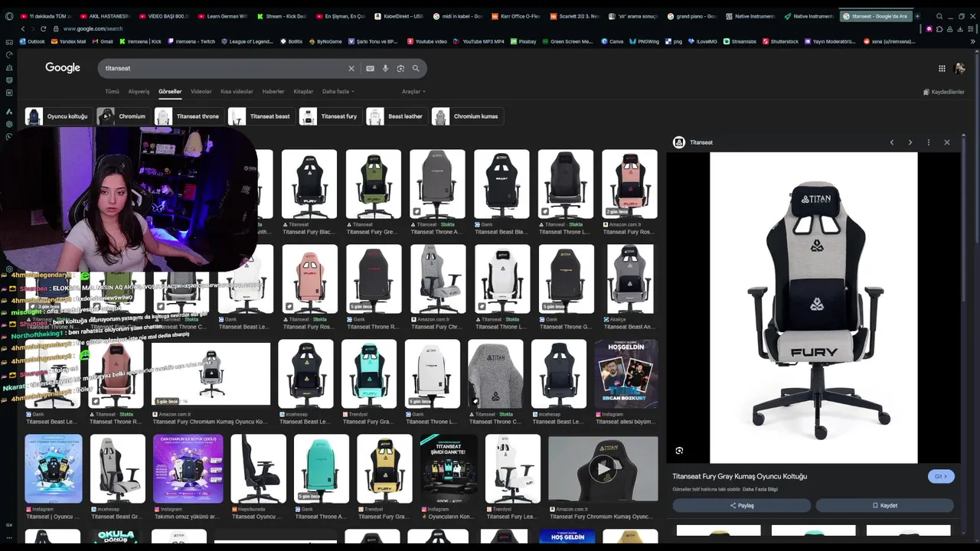The height and width of the screenshot is (551, 980).
Task: Switch to the grand piano browser tab
Action: pyautogui.click(x=691, y=16)
